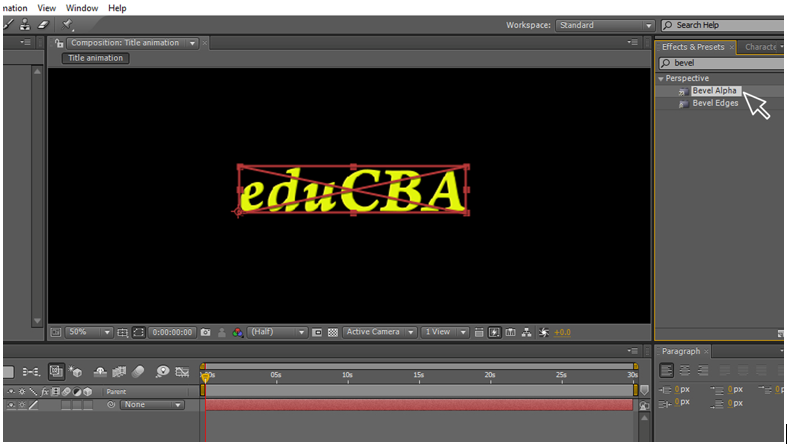Toggle Hide Shy Layers switch
The image size is (787, 445).
tap(100, 372)
